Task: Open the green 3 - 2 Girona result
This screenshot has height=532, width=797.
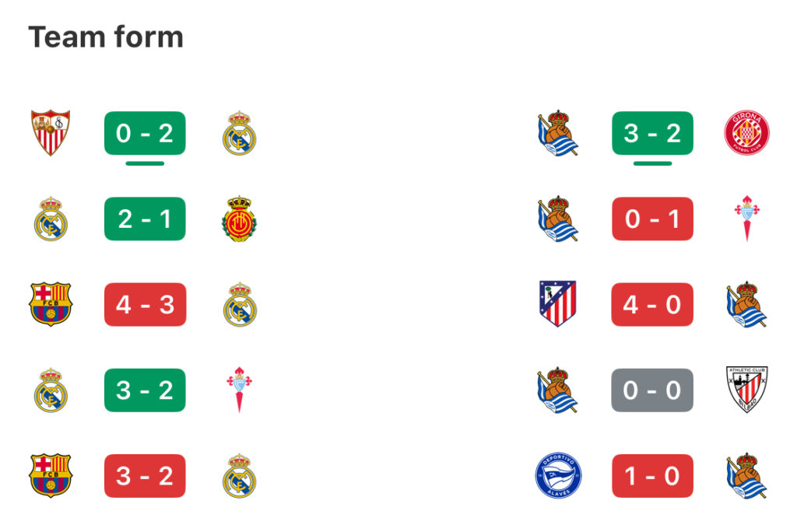Action: tap(653, 133)
